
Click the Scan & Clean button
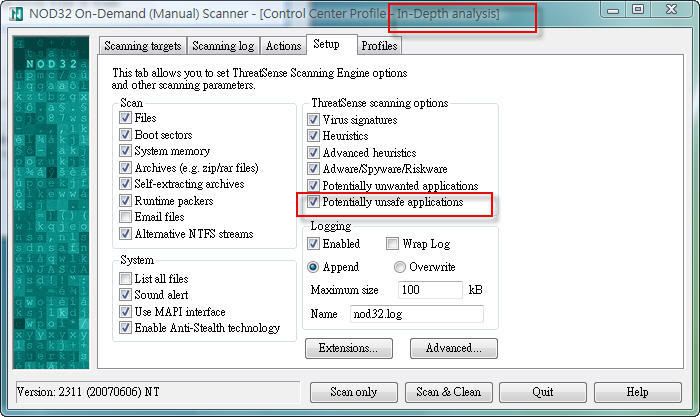pyautogui.click(x=449, y=392)
